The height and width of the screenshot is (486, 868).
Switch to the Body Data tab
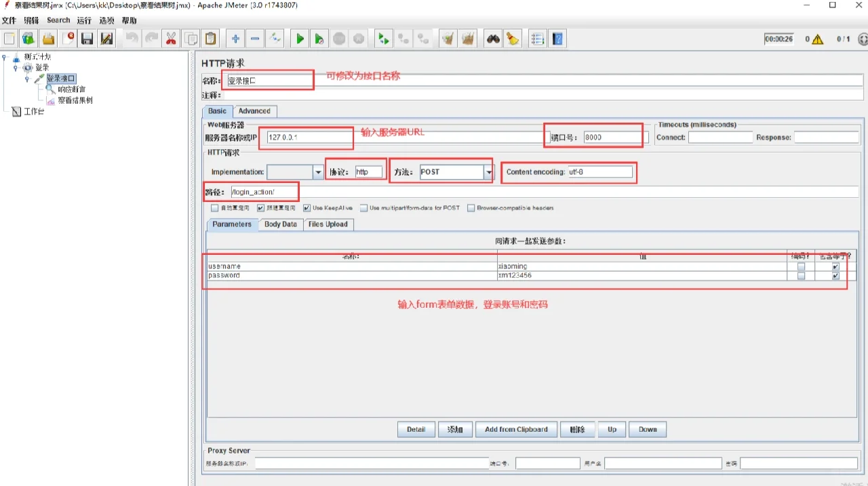[x=281, y=224]
